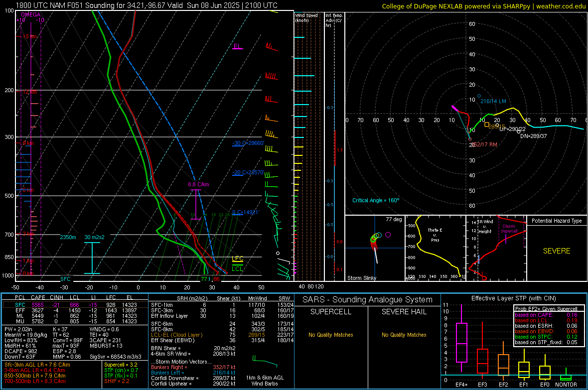Click the Inf. Temp. Adv. panel header

(x=334, y=20)
